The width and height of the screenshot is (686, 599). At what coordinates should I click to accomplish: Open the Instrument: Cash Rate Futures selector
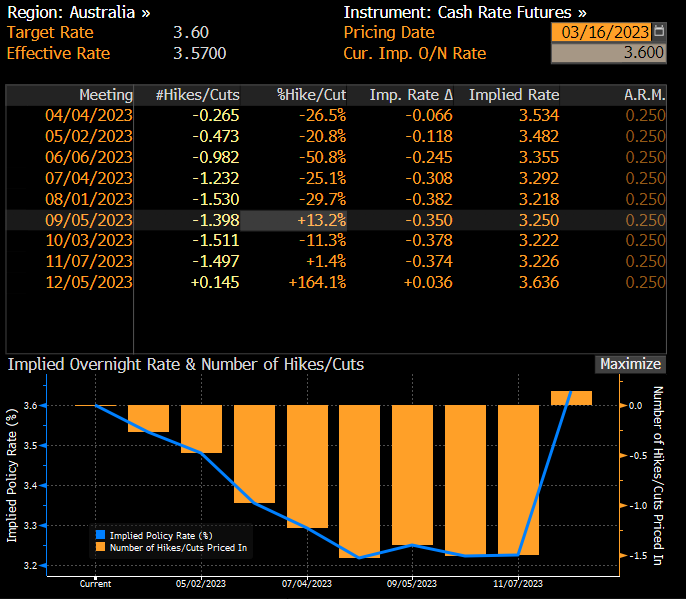[x=465, y=12]
